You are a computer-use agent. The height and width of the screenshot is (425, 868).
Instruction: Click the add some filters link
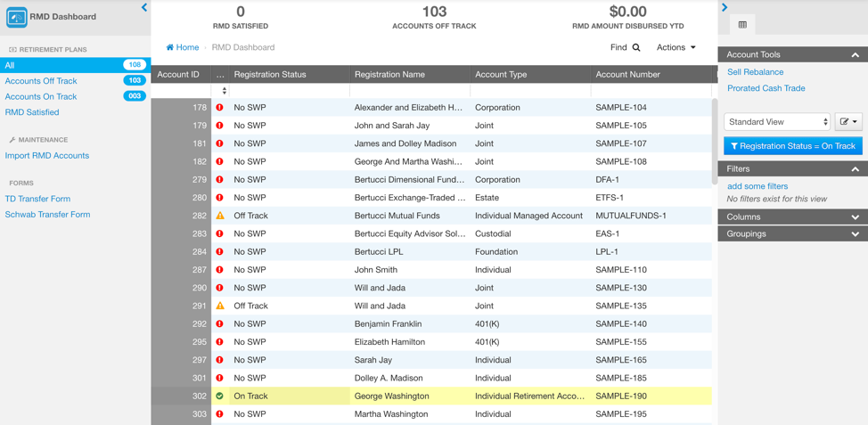pyautogui.click(x=757, y=186)
